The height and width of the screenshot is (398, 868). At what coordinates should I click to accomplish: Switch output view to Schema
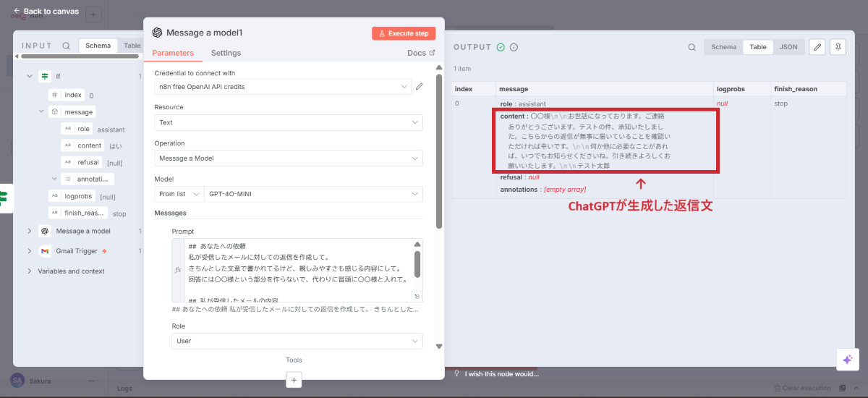(x=723, y=47)
